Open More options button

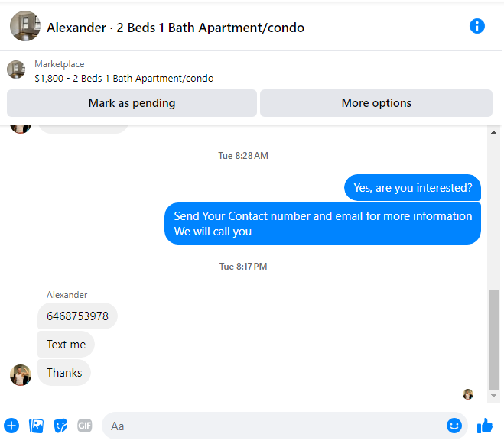[x=376, y=103]
